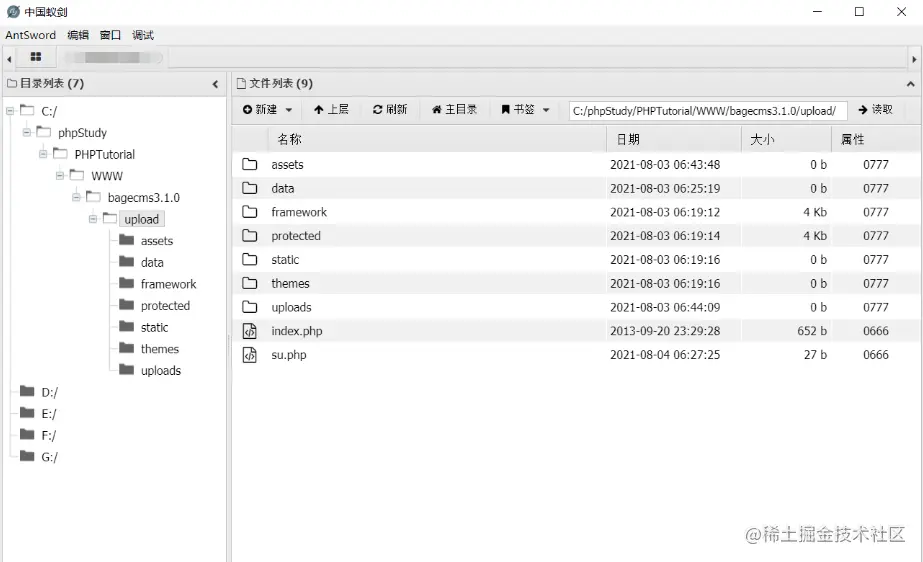Select the PHPTutorial folder in directory tree
Image resolution: width=923 pixels, height=562 pixels.
105,154
